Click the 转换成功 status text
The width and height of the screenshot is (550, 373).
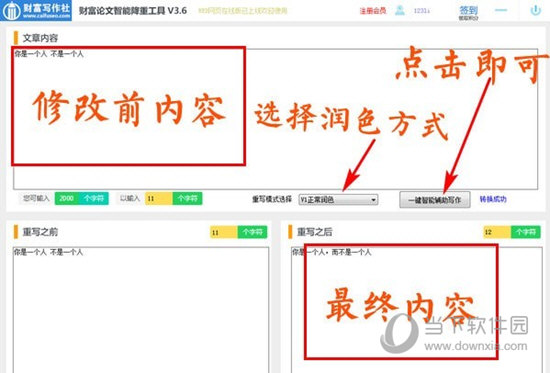493,199
